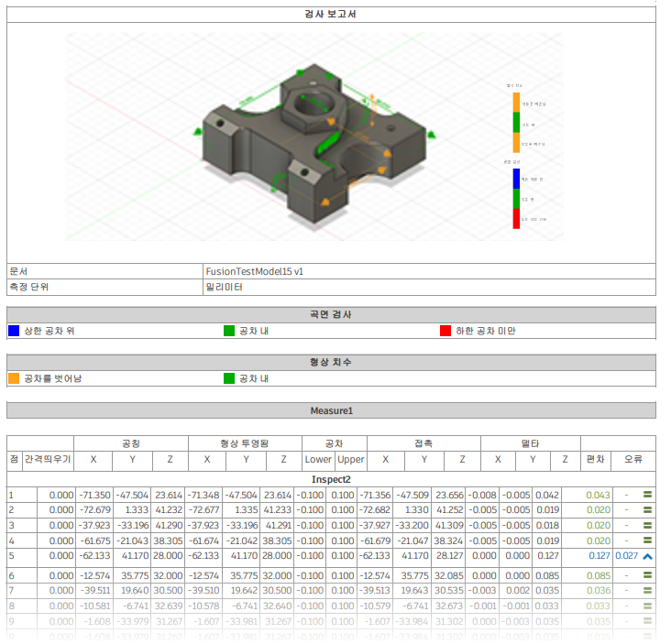Click the contact Z value 41.309
Image resolution: width=671 pixels, height=644 pixels.
[x=449, y=526]
